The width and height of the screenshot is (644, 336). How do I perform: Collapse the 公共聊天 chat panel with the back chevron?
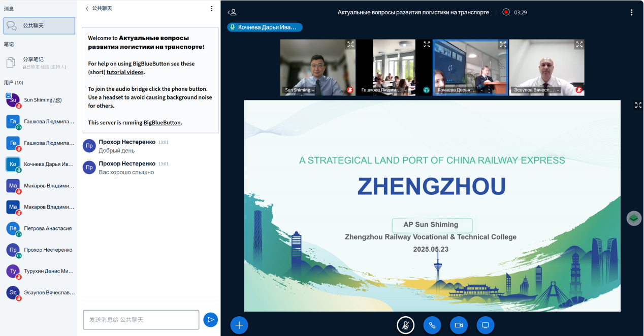coord(87,9)
